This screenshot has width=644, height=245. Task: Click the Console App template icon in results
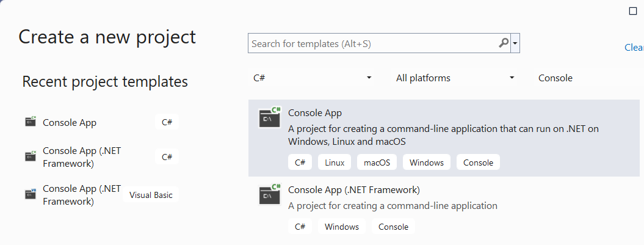pyautogui.click(x=270, y=117)
